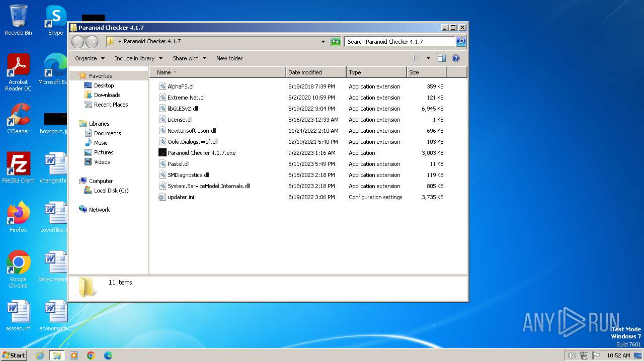Select libGLESv2.dll file

183,109
